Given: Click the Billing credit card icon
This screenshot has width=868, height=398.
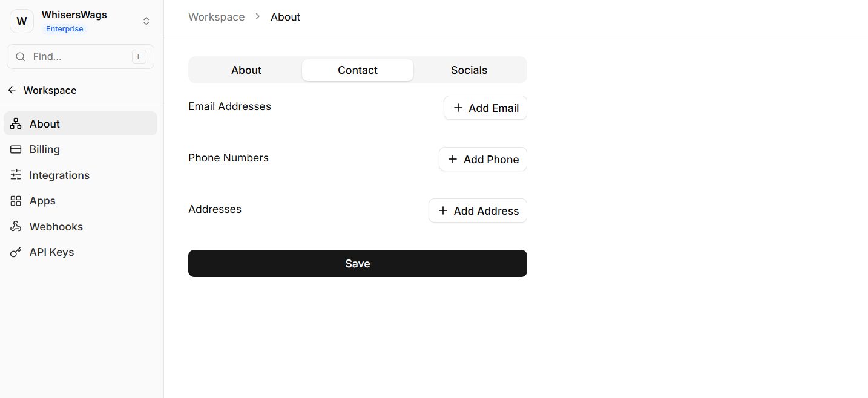Looking at the screenshot, I should tap(16, 149).
